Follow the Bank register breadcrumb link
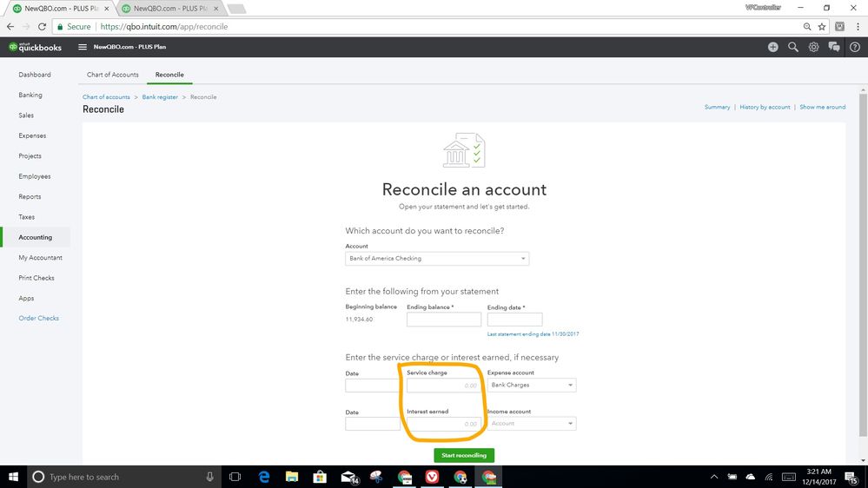The width and height of the screenshot is (868, 488). (x=160, y=97)
